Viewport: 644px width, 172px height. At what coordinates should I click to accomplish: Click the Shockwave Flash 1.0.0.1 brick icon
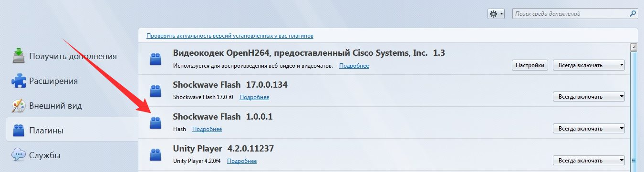[155, 122]
